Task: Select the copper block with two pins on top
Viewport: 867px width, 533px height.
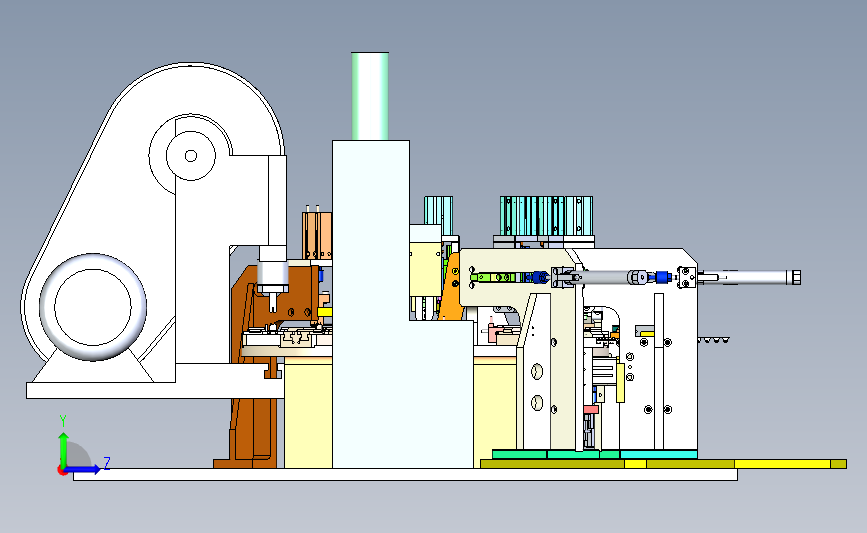Action: (x=317, y=235)
